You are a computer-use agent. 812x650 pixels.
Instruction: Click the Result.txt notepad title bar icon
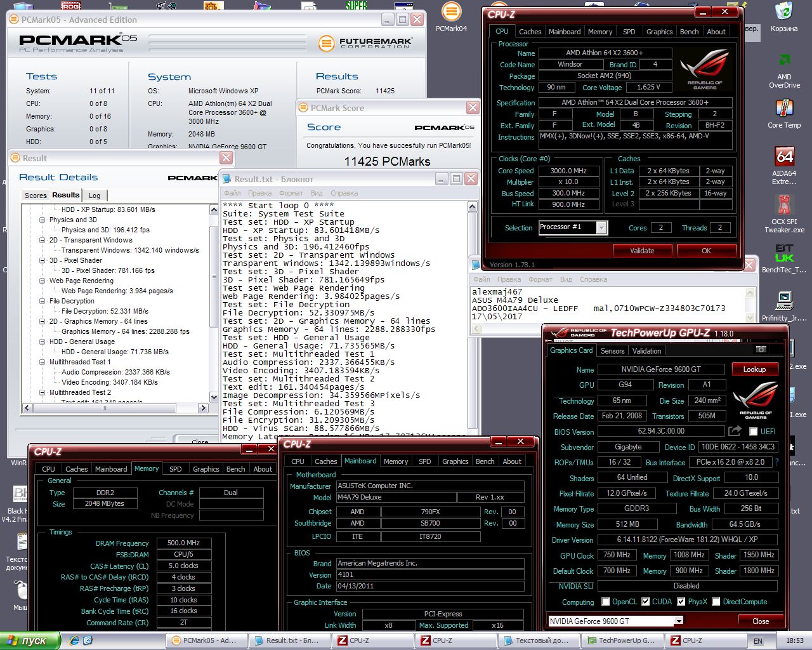(x=226, y=179)
